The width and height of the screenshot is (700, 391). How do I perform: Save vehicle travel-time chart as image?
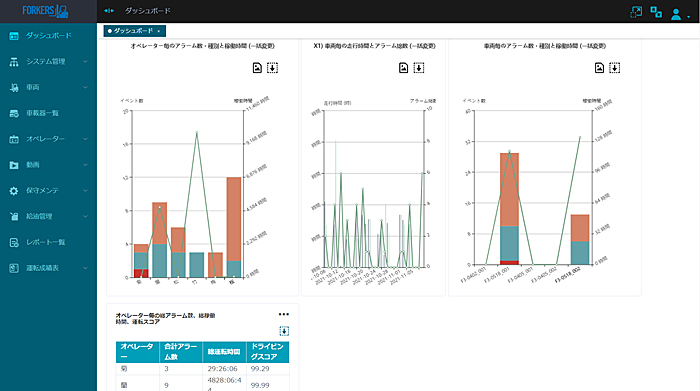point(403,68)
